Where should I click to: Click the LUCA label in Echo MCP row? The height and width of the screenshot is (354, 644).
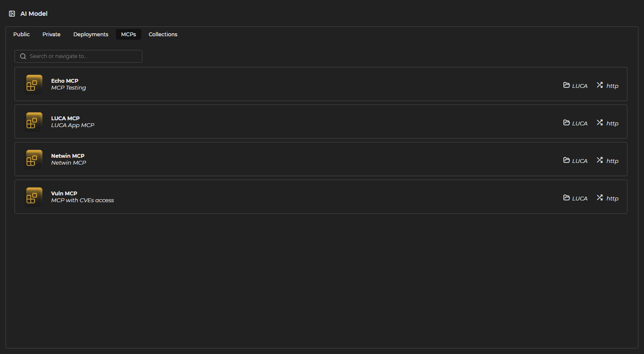click(580, 86)
